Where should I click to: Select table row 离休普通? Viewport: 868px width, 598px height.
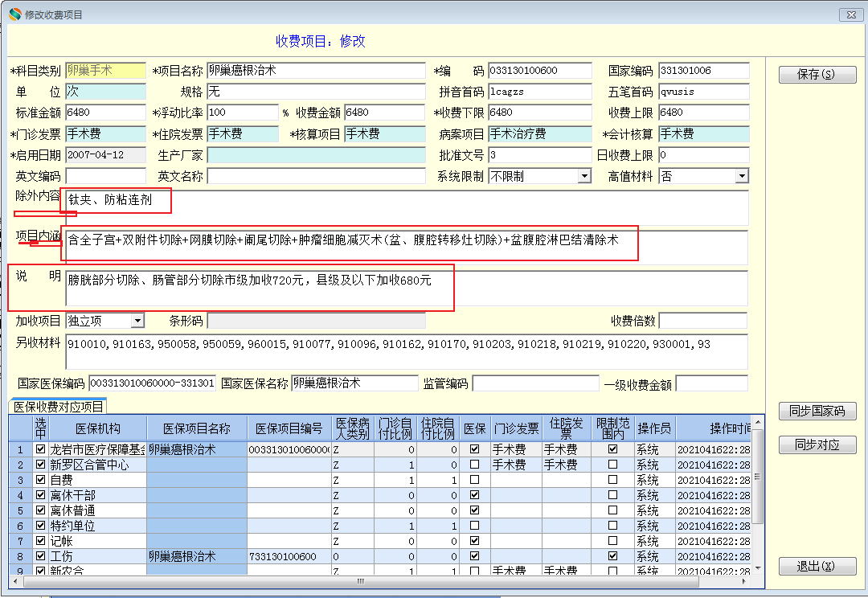pos(380,510)
